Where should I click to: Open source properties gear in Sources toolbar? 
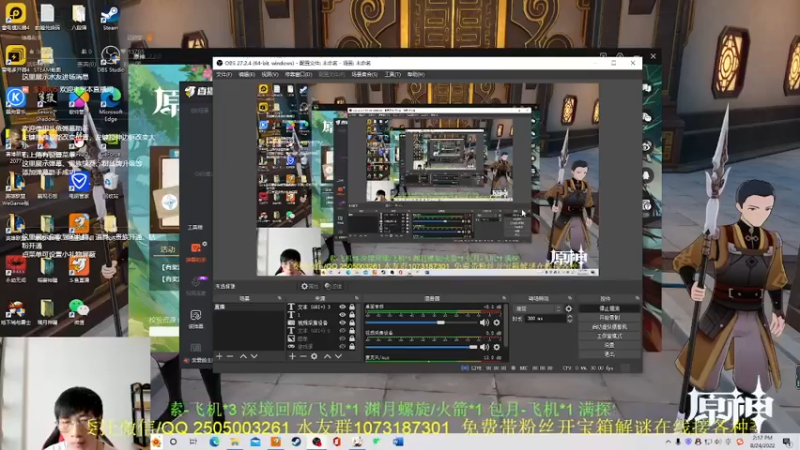pyautogui.click(x=314, y=356)
